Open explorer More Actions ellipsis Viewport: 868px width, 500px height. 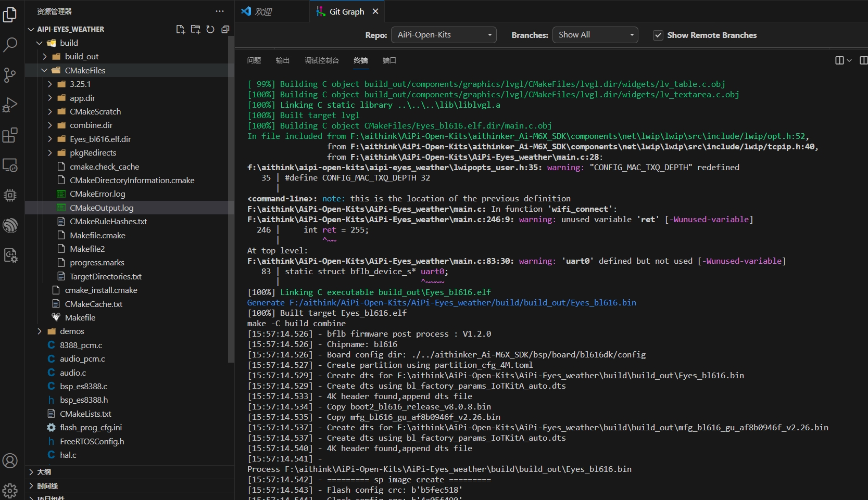coord(220,11)
